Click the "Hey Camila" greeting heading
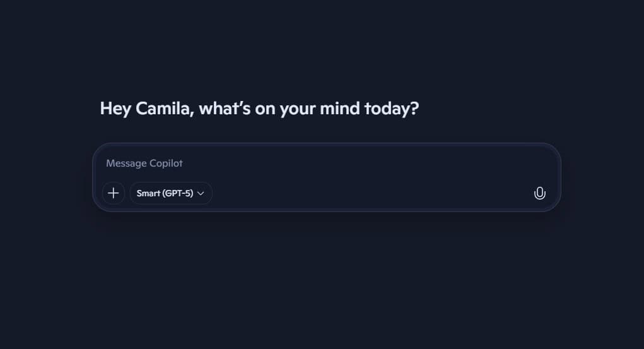Screen dimensions: 644x349 (x=259, y=109)
